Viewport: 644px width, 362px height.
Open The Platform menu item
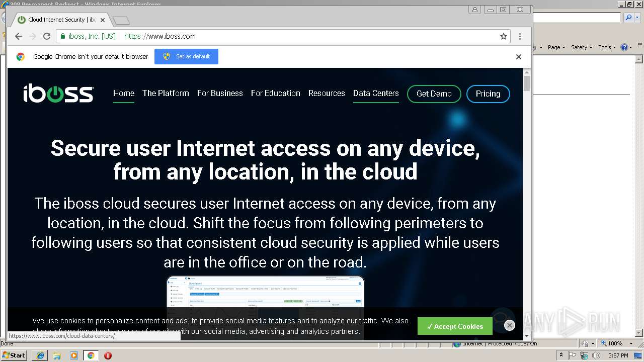[x=166, y=94]
